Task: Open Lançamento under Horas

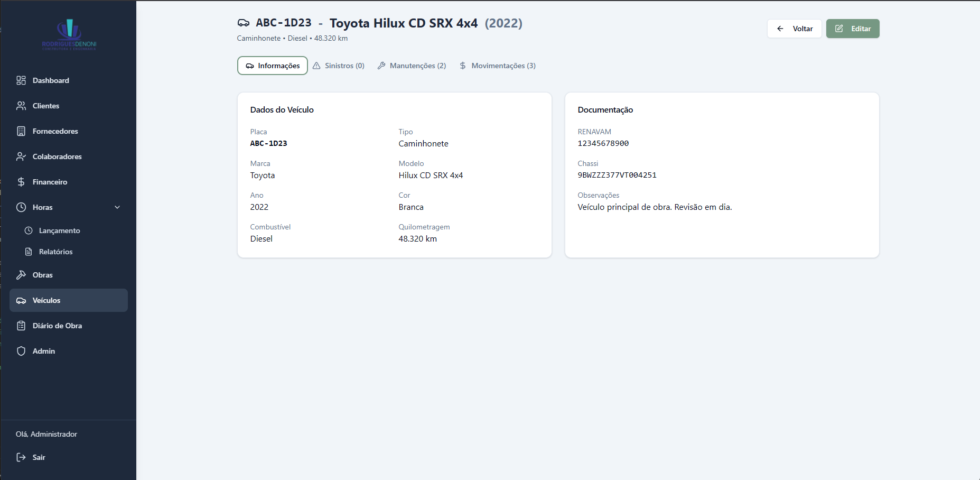Action: tap(59, 230)
